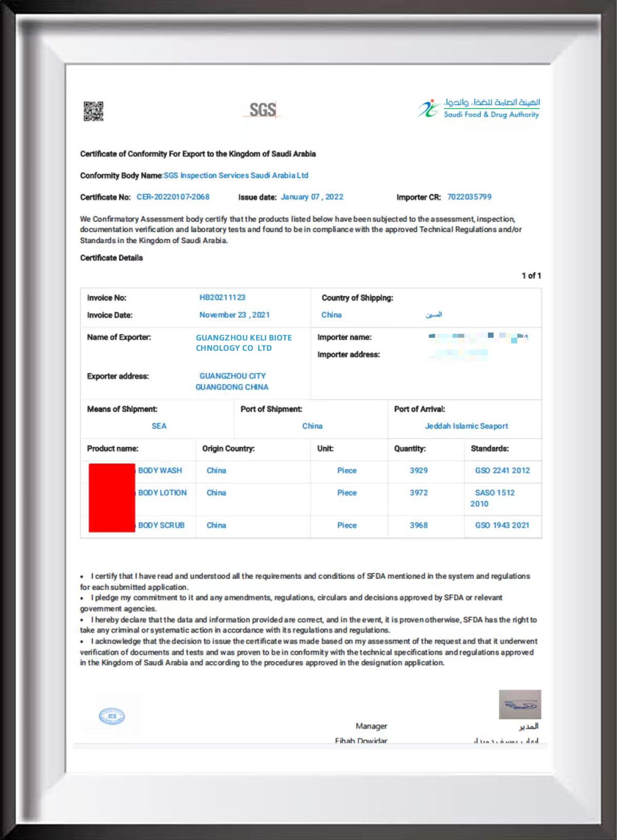617x840 pixels.
Task: Click quantity value 3972
Action: [419, 492]
